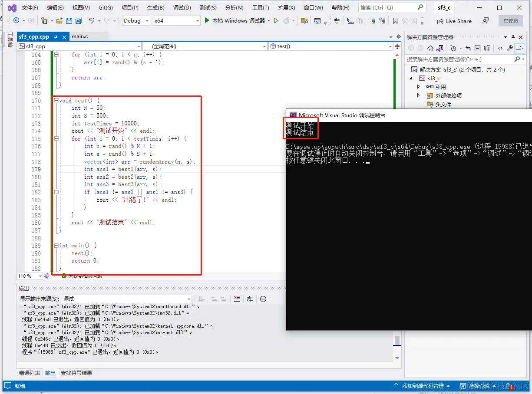Screen dimensions: 532x394
Task: Click the Open File folder icon
Action: (59, 20)
